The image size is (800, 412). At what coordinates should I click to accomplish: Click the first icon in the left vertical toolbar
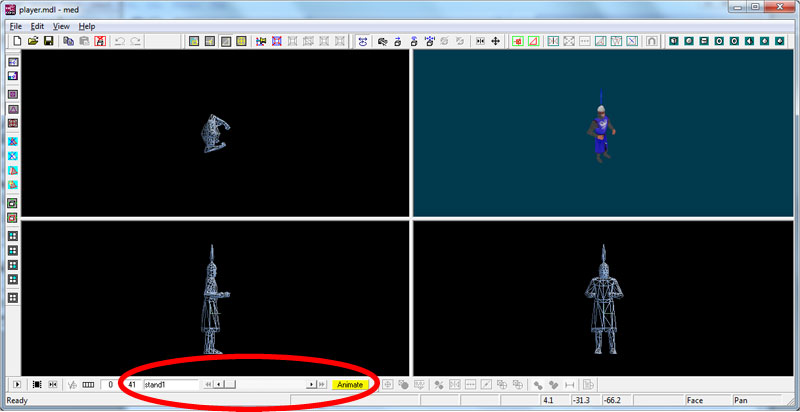click(x=13, y=62)
